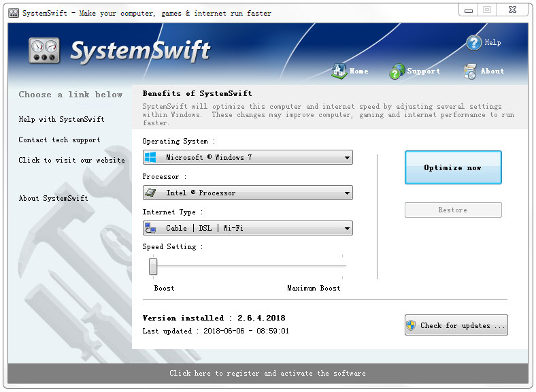Viewport: 536px width, 392px height.
Task: Open Contact tech support link
Action: click(x=59, y=140)
